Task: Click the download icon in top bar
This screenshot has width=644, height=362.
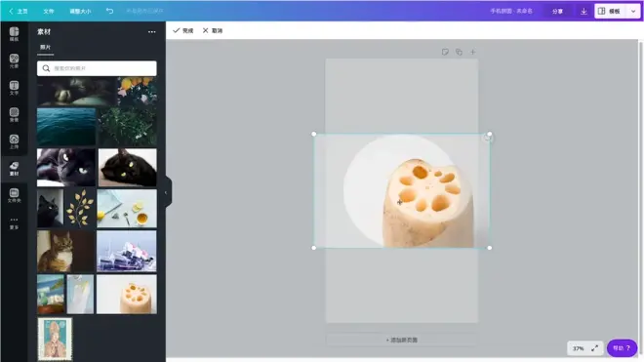Action: [584, 11]
